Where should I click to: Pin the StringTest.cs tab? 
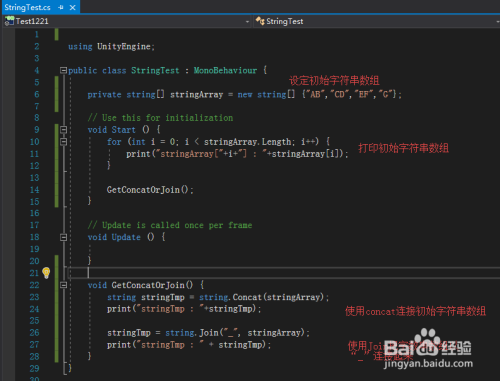(x=61, y=7)
